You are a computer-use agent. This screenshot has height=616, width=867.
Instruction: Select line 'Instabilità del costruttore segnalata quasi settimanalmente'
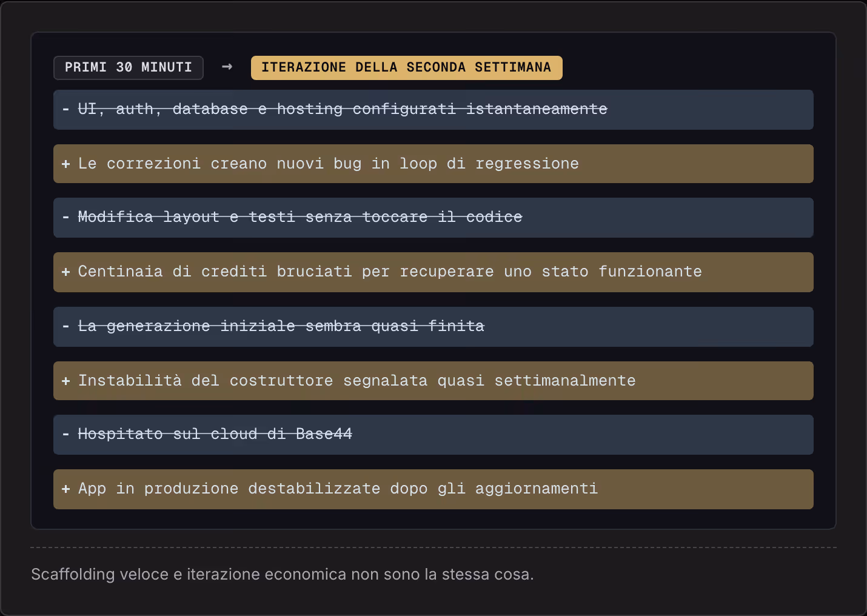click(433, 381)
